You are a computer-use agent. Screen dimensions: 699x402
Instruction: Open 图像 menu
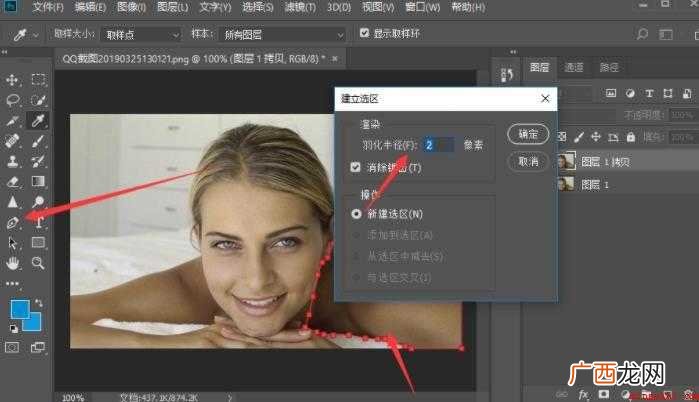click(132, 7)
